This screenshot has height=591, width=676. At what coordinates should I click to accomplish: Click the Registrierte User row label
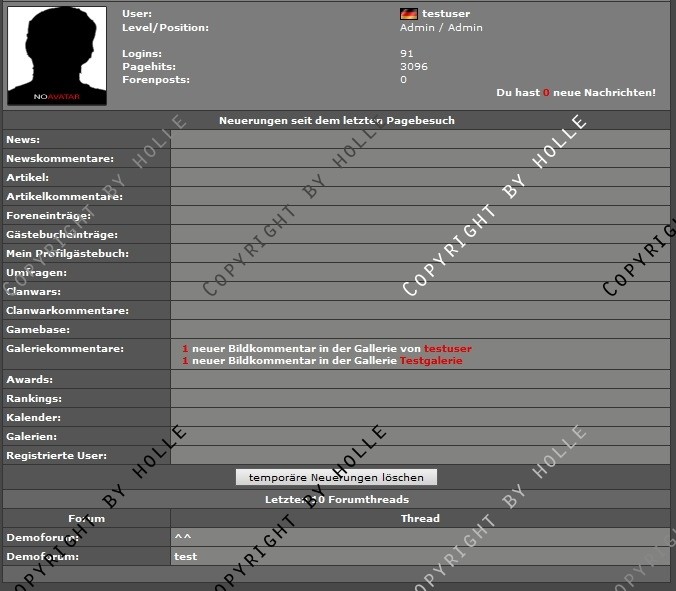pos(57,456)
